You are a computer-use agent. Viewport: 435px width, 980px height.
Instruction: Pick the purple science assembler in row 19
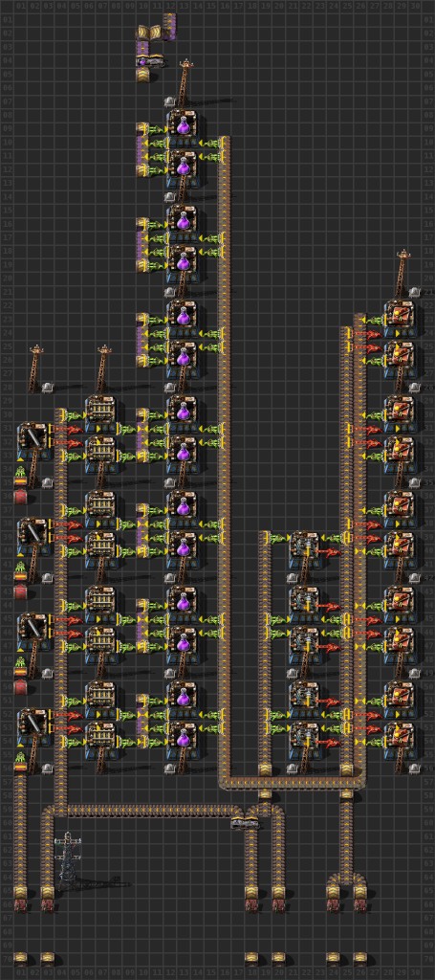182,262
